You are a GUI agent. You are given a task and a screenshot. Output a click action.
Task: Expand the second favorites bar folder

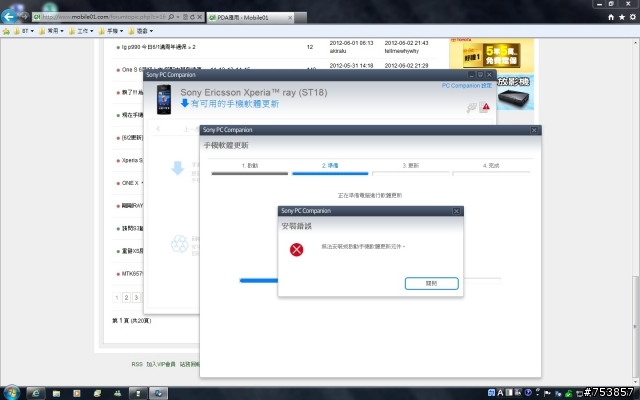point(51,31)
